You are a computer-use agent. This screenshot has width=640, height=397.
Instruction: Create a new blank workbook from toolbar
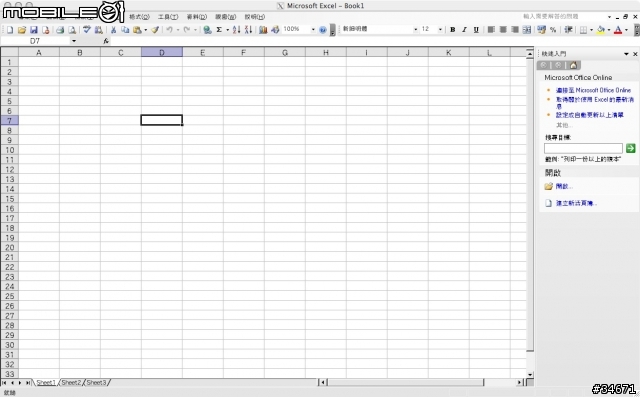coord(10,30)
